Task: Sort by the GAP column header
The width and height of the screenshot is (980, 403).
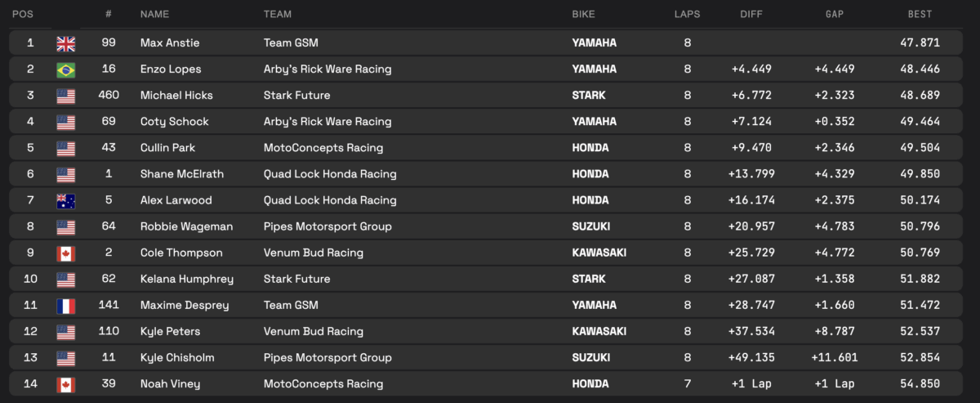Action: [834, 14]
